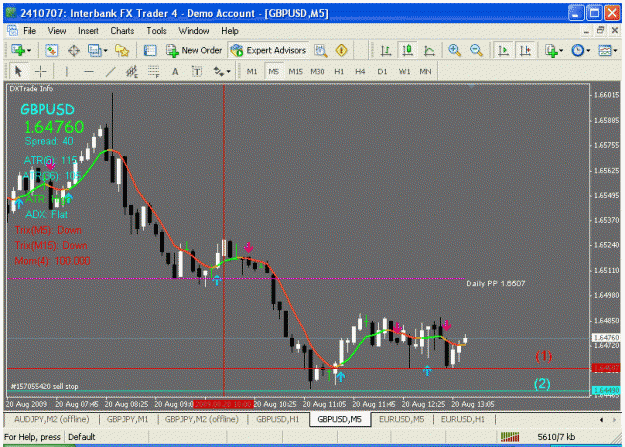
Task: Expand the Arrows objects dropdown
Action: [228, 72]
